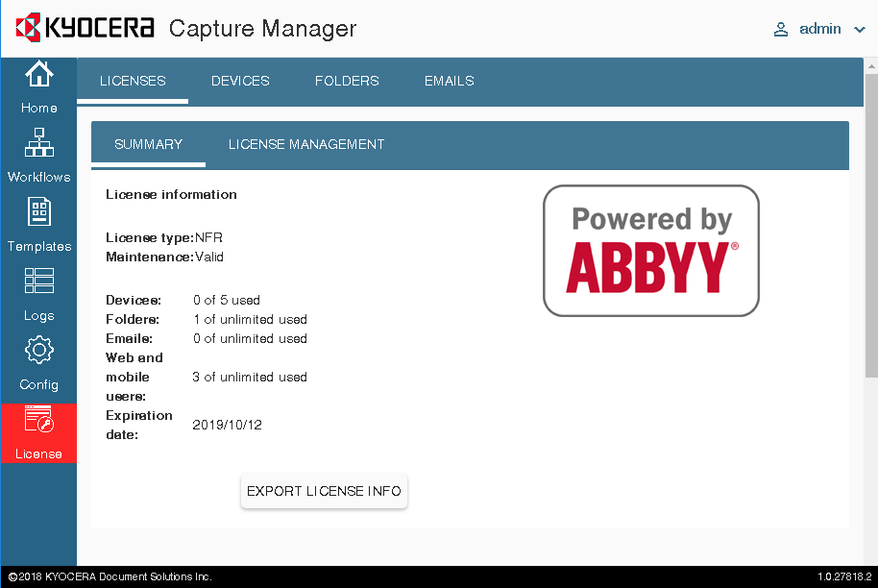
Task: Click the '0 of unlimited used' emails value
Action: pos(251,339)
